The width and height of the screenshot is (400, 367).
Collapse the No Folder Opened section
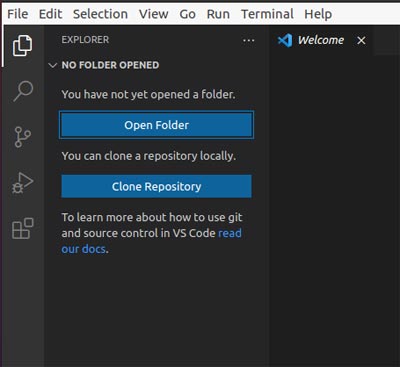coord(53,65)
